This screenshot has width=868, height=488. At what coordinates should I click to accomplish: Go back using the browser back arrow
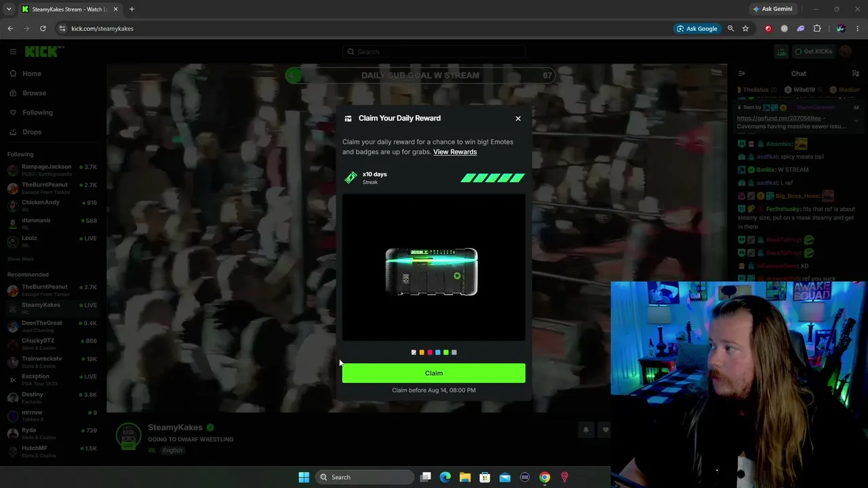[x=10, y=28]
